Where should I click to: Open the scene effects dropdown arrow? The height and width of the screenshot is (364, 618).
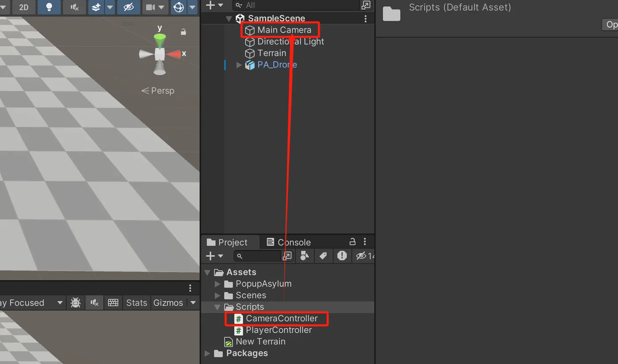[110, 7]
